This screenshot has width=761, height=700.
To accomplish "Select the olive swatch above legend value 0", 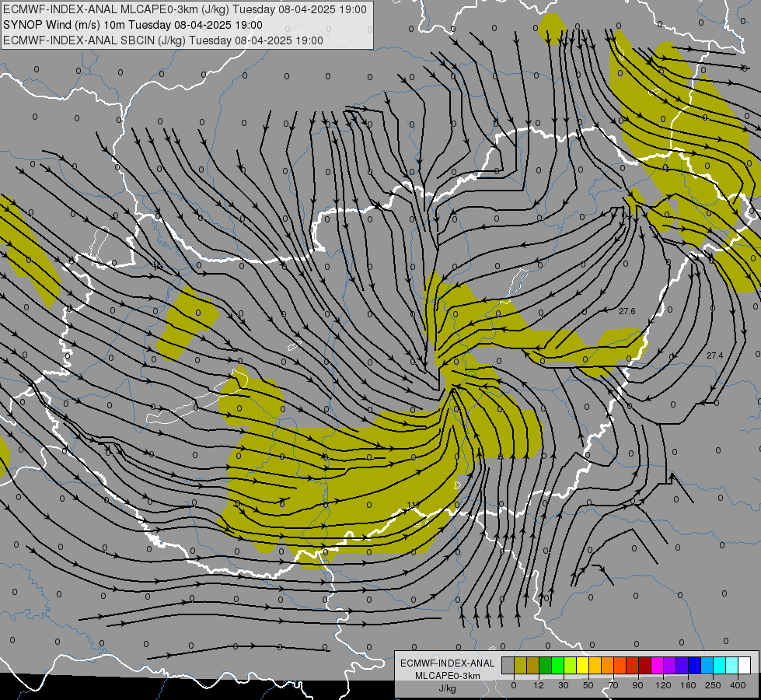I will tap(520, 665).
